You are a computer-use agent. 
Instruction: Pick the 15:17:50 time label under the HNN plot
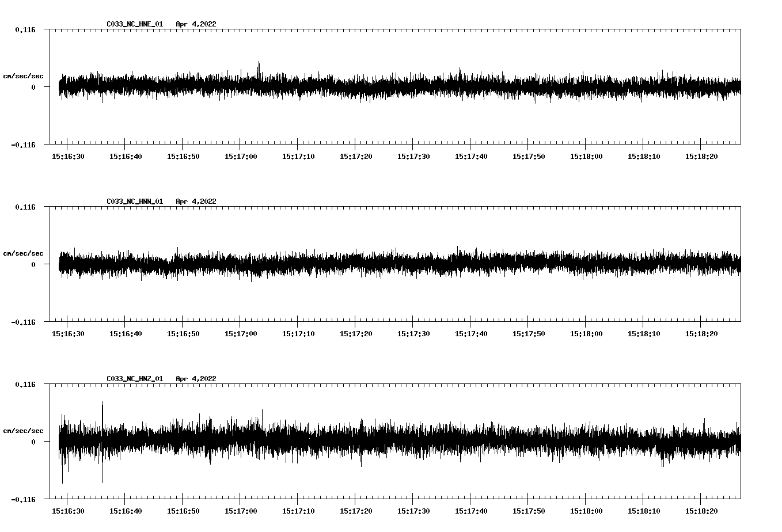(x=529, y=333)
